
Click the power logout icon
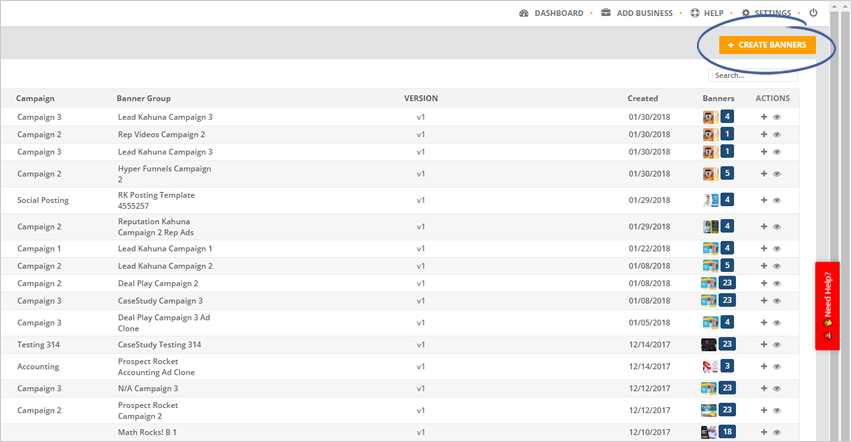coord(814,13)
